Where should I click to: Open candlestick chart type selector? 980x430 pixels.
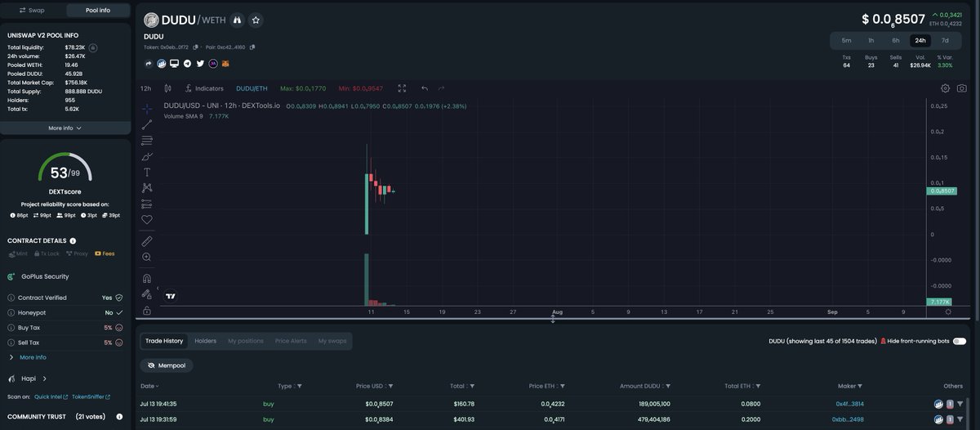coord(167,88)
